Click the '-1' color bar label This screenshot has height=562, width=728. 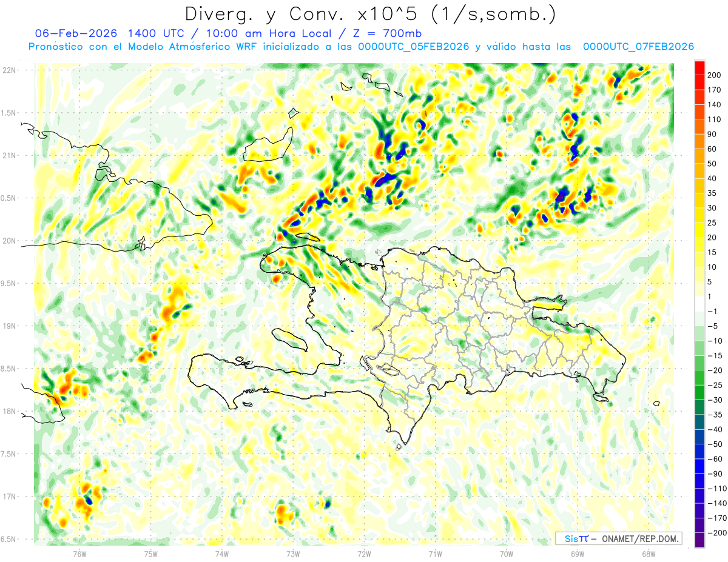coord(713,312)
